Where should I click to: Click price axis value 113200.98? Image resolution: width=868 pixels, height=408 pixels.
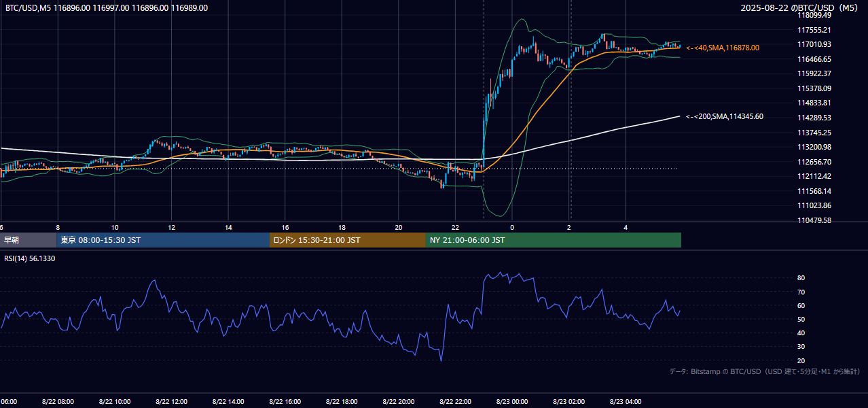tap(814, 147)
